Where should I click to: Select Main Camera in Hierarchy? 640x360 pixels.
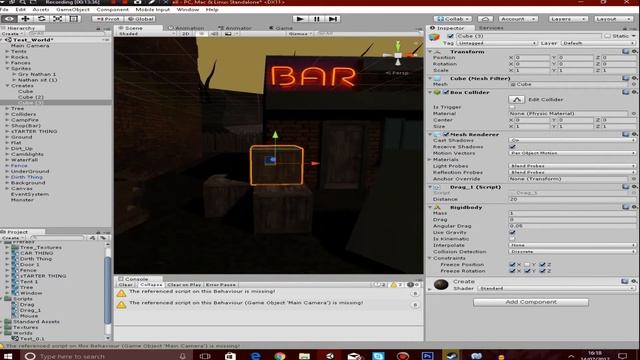[x=30, y=46]
